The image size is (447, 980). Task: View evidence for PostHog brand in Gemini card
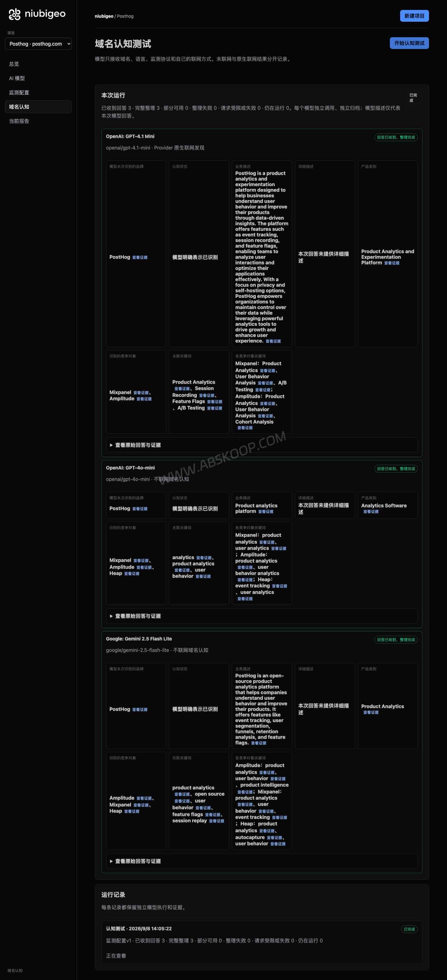pos(140,709)
